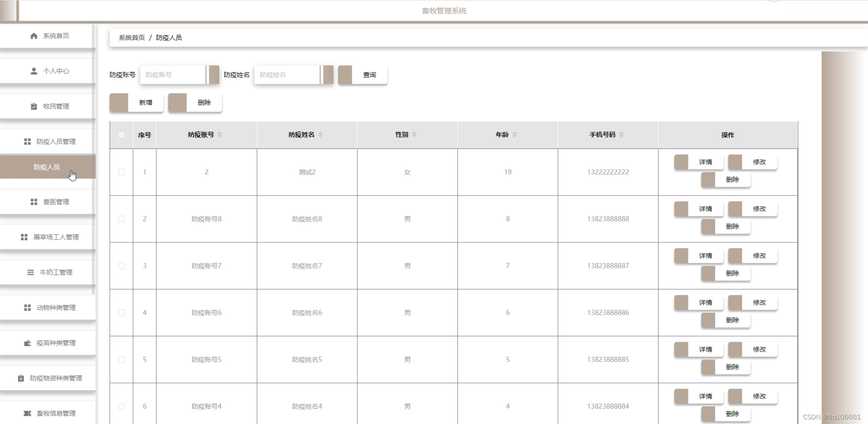Click the name cell 防疫姓名8
This screenshot has height=424, width=868.
pos(307,219)
